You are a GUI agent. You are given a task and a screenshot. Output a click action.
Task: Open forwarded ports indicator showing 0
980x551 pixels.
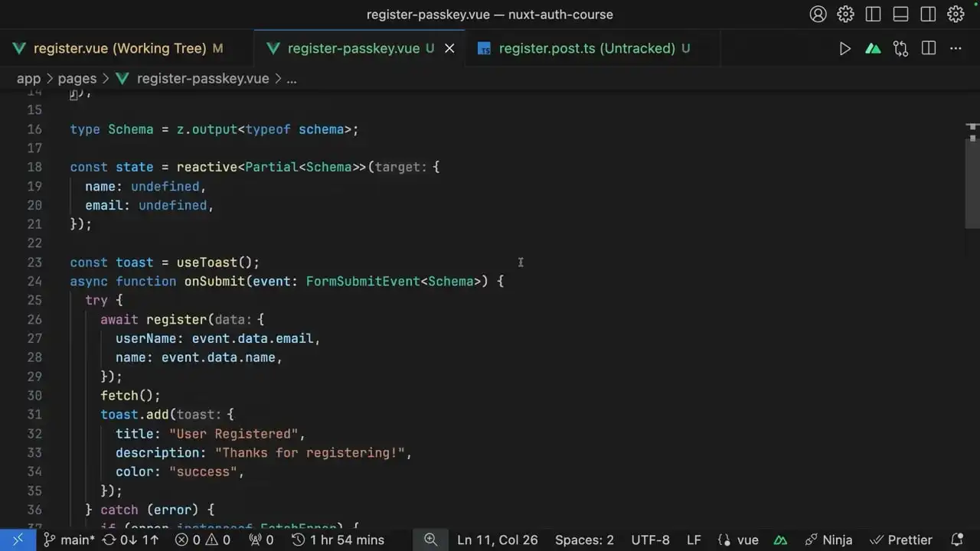(261, 540)
